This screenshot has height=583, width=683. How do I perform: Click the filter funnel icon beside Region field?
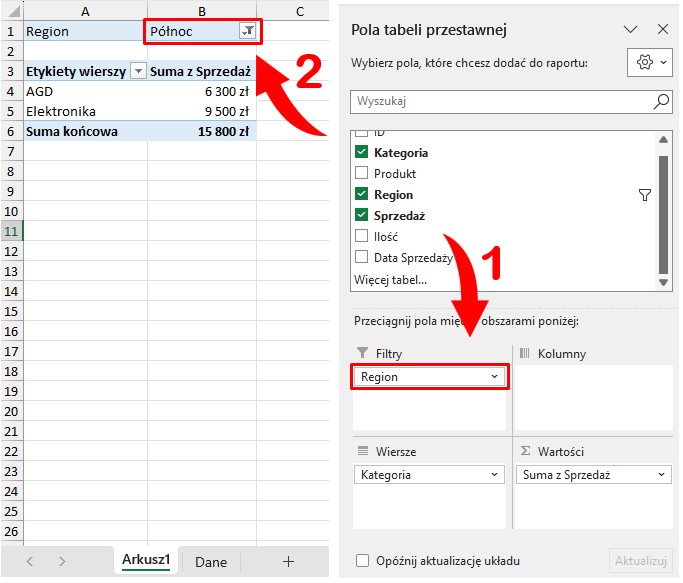(644, 194)
